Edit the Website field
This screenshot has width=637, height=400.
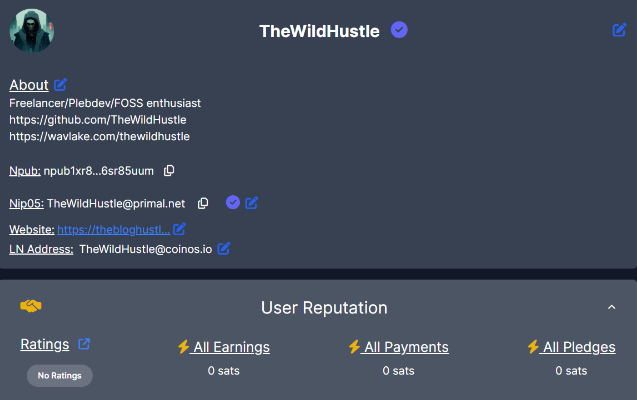click(179, 229)
